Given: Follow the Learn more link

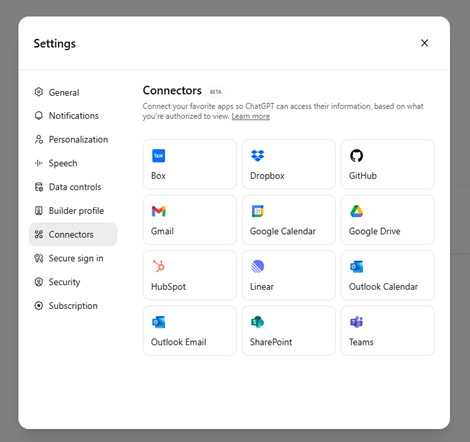Looking at the screenshot, I should [251, 116].
